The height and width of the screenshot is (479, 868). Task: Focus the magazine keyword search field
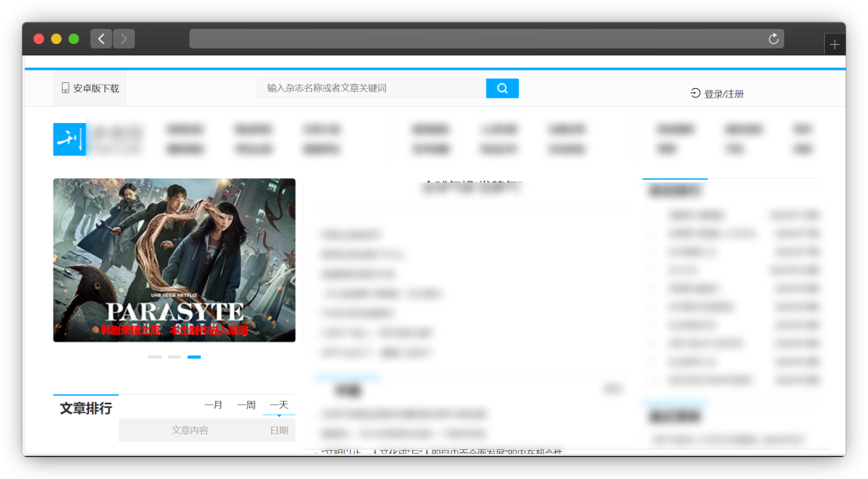click(x=371, y=88)
